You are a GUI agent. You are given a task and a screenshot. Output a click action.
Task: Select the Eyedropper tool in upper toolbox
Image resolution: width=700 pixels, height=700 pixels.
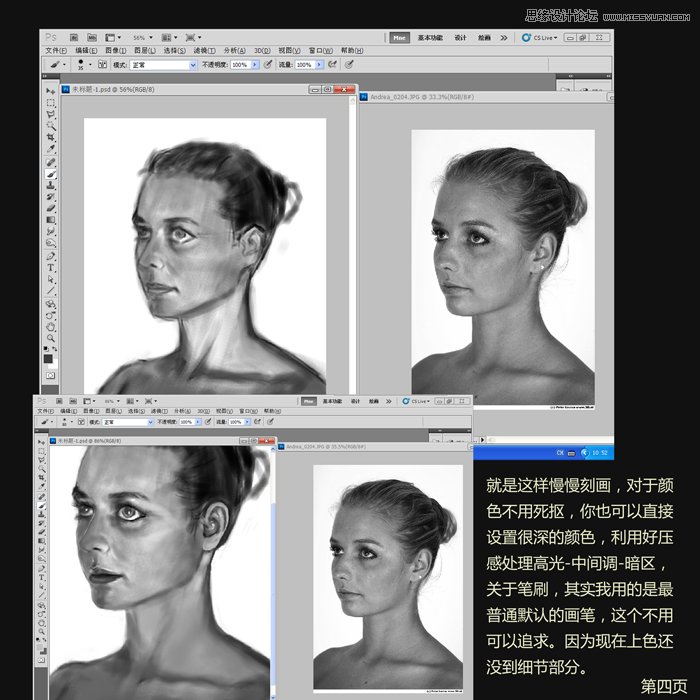click(50, 149)
